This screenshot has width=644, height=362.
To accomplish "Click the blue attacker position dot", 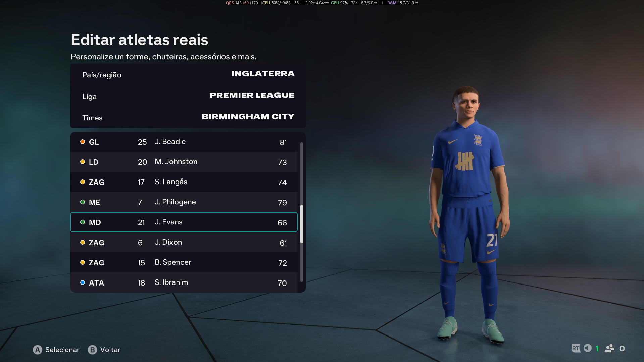I will tap(83, 282).
